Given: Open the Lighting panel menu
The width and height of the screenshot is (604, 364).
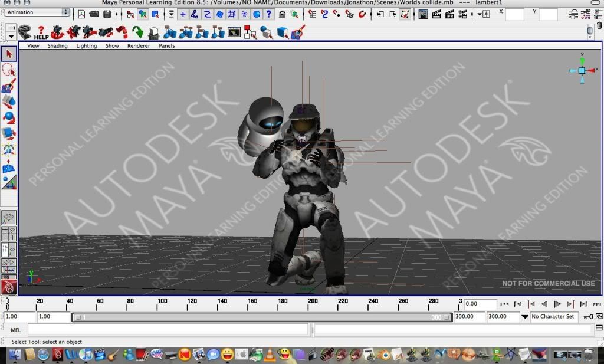Looking at the screenshot, I should [x=86, y=45].
